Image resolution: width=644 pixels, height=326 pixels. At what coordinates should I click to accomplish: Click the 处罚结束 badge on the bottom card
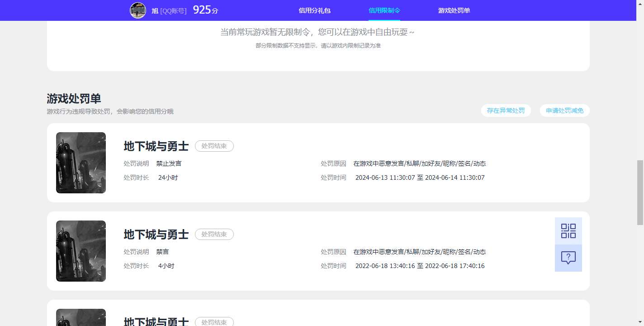(x=214, y=322)
